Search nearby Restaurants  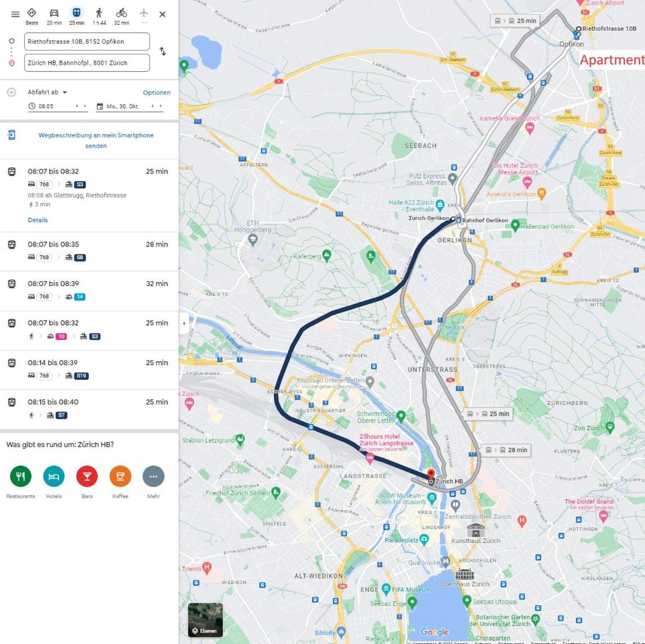[x=21, y=476]
